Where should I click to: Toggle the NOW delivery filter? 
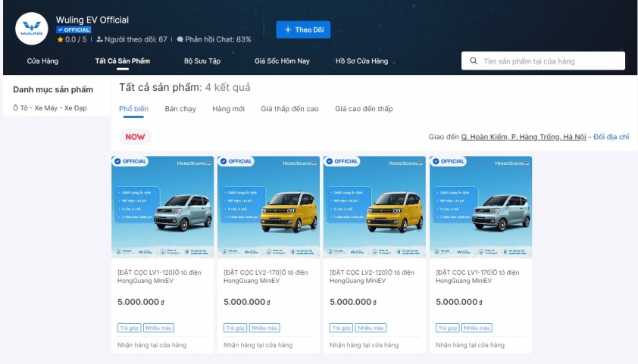[135, 137]
